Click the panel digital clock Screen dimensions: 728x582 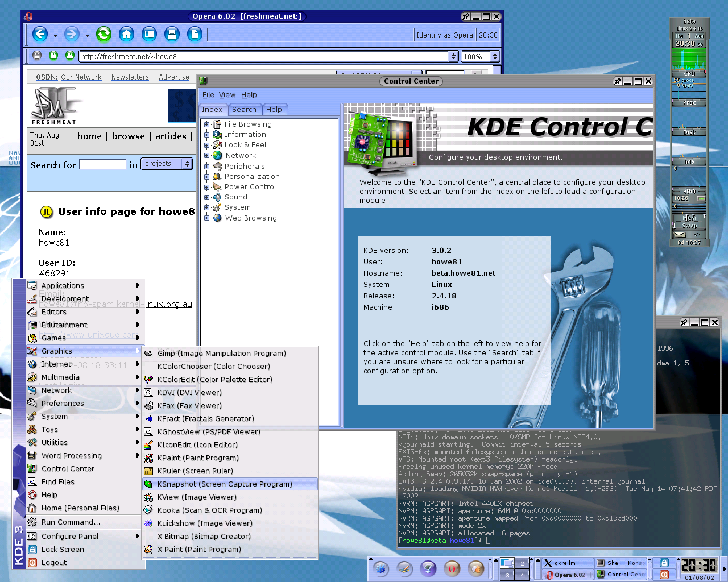699,566
